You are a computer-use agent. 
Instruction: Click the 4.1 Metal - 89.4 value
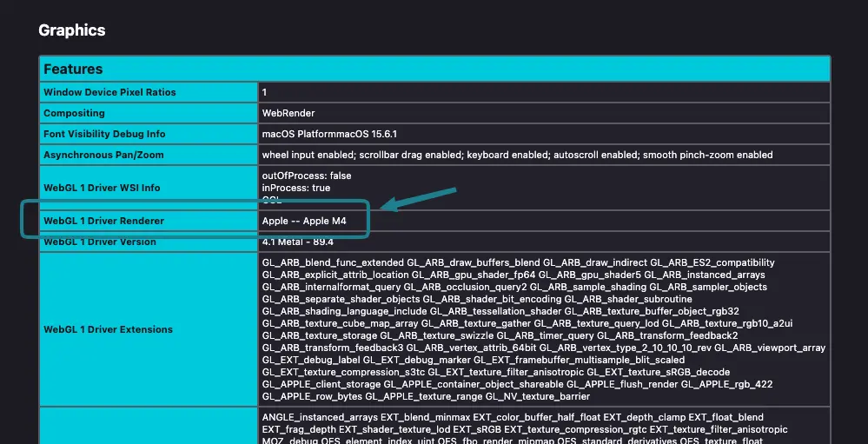tap(298, 242)
